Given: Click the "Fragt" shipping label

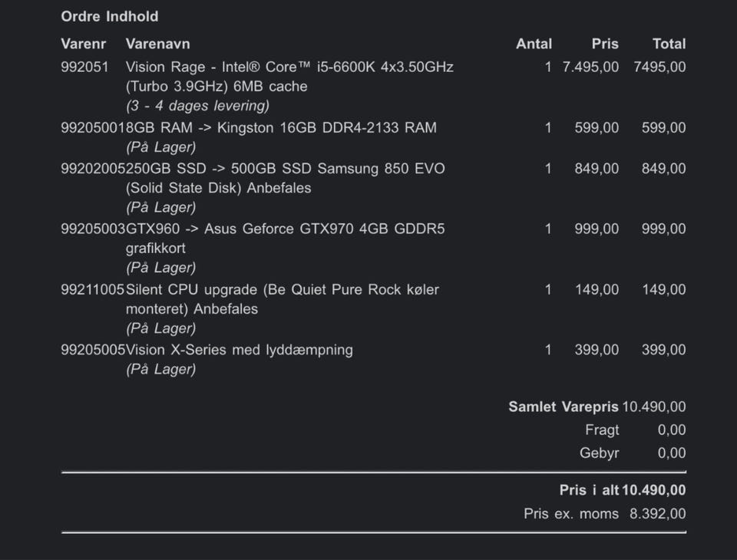Looking at the screenshot, I should pos(602,430).
